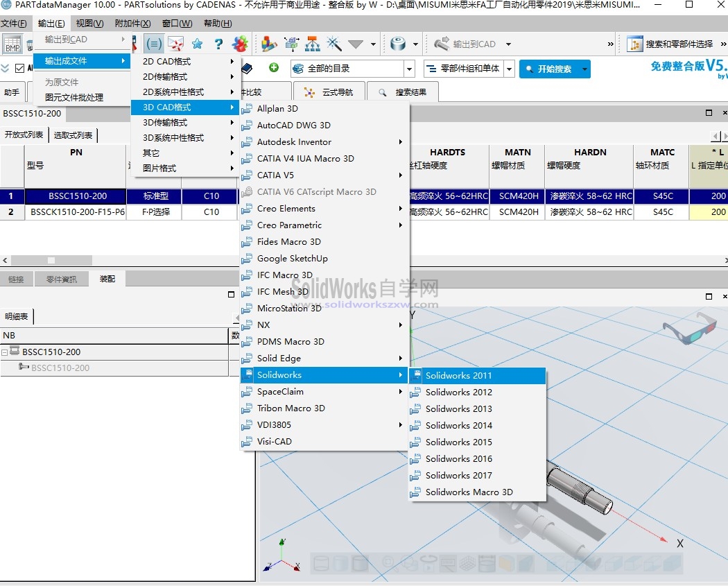728x586 pixels.
Task: Click the BMP export icon
Action: 12,45
